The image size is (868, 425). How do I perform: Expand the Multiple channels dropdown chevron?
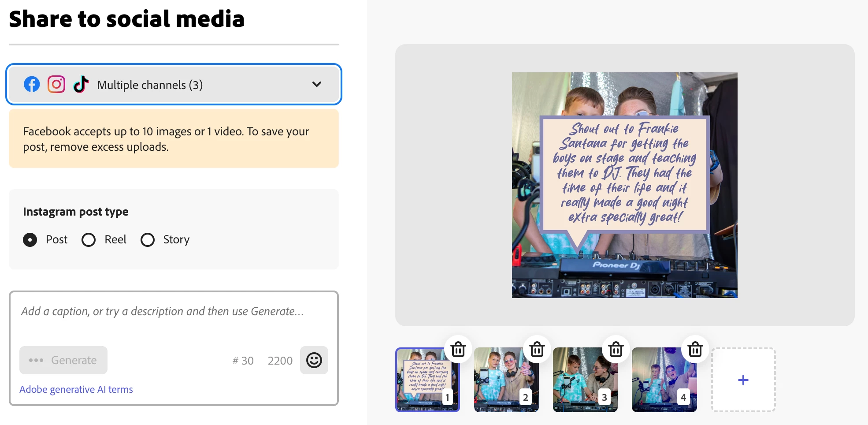(x=317, y=84)
